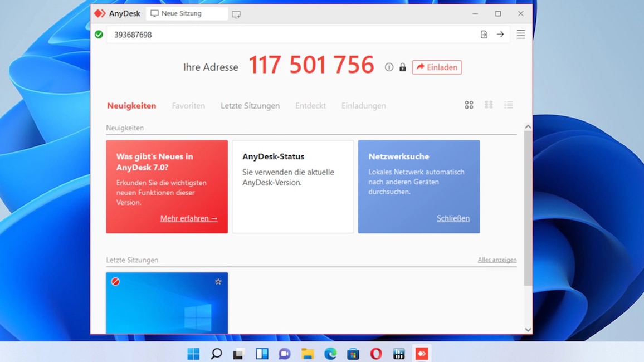
Task: Switch to the Neuigkeiten tab
Action: point(131,106)
